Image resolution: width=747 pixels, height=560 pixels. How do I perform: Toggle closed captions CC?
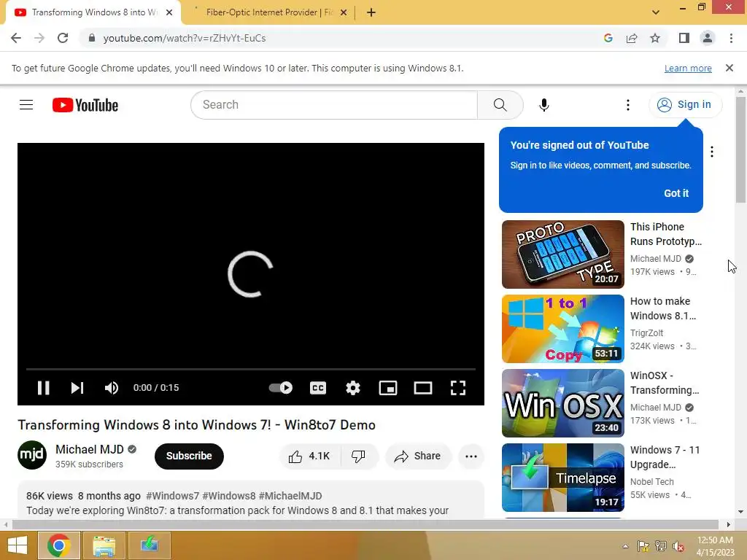pos(318,388)
